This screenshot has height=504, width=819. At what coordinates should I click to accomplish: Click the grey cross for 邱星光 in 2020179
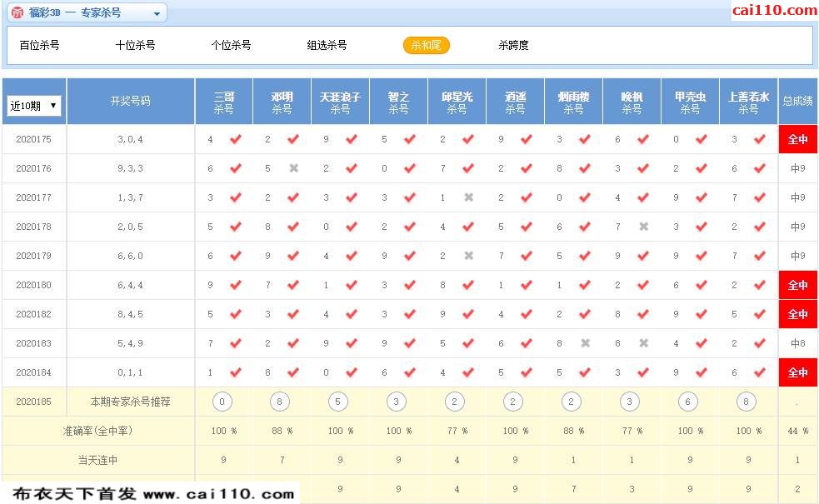[x=469, y=256]
